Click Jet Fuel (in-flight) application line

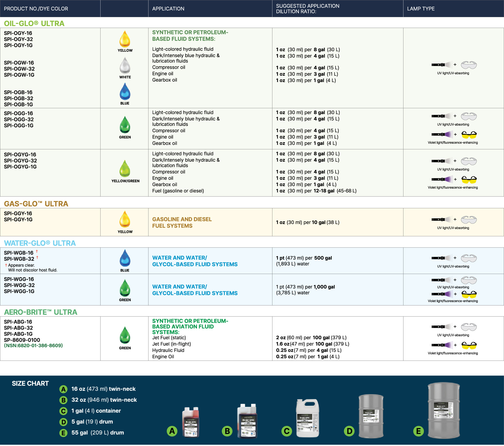tap(172, 344)
